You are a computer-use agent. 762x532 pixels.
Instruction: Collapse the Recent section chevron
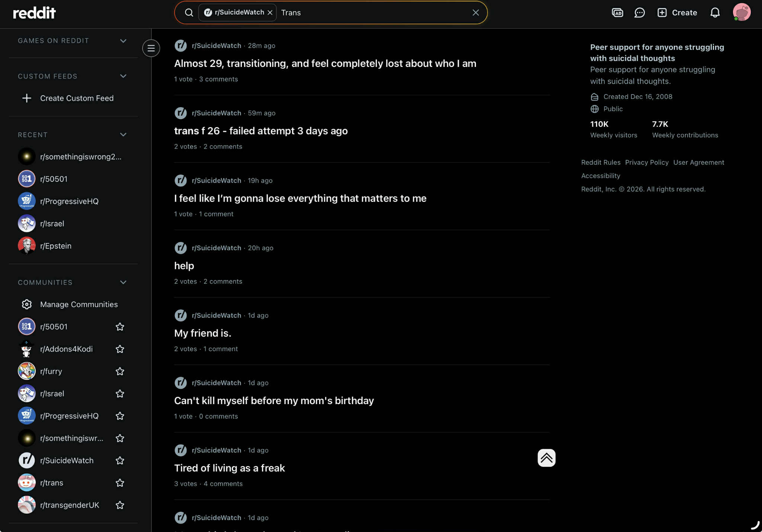click(123, 135)
